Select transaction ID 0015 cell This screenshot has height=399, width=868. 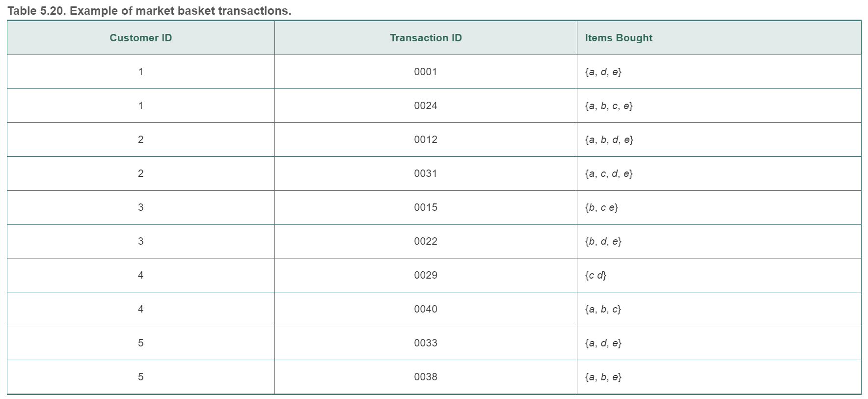pos(426,207)
